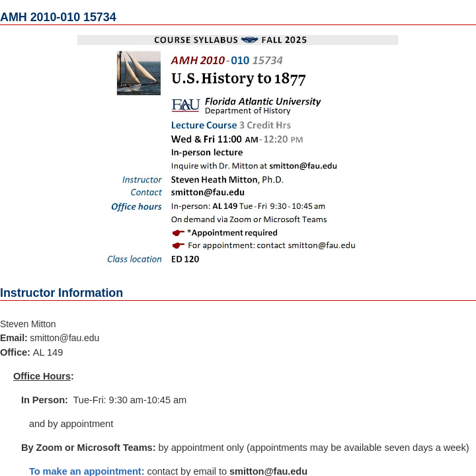This screenshot has height=476, width=476.
Task: Select the Instructor Information section heading
Action: 61,293
